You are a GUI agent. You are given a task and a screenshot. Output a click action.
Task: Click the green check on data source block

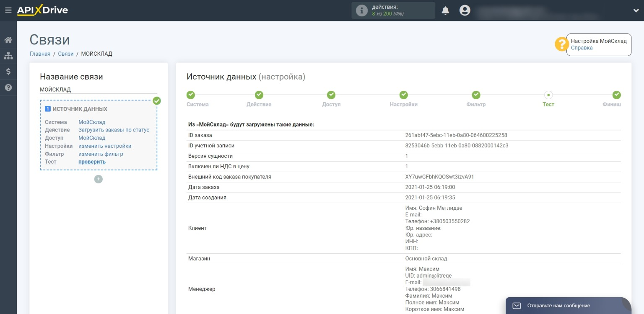tap(157, 101)
